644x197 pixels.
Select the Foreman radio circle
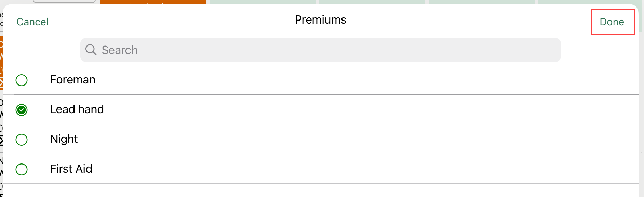point(22,80)
